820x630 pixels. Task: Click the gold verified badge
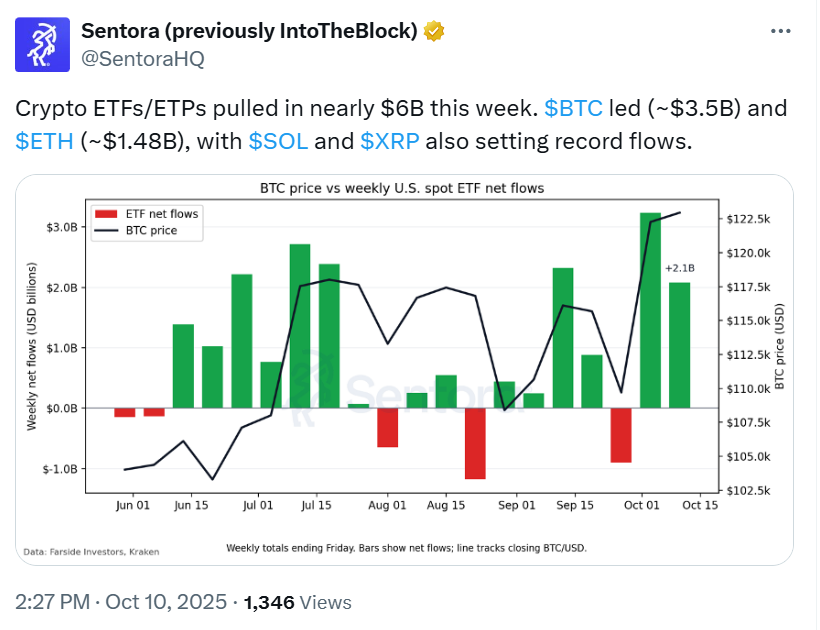(x=434, y=31)
